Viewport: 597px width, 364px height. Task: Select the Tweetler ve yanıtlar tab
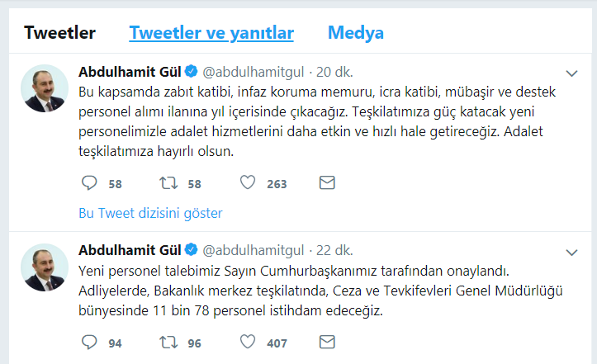click(x=211, y=33)
